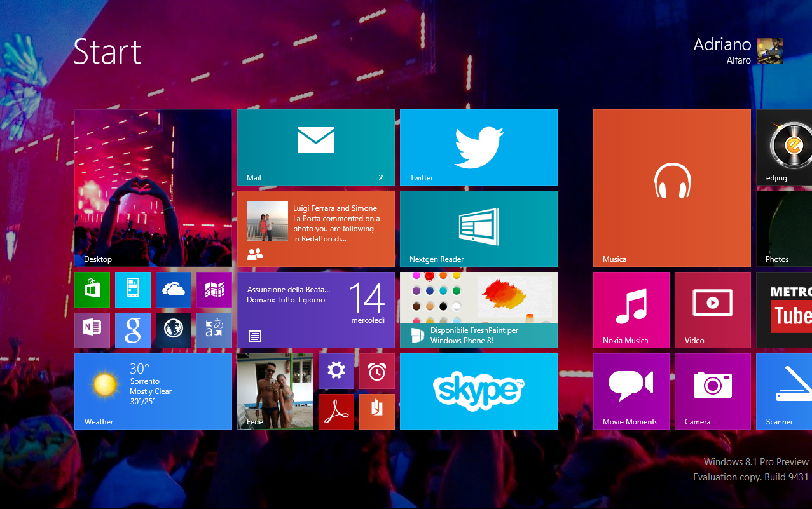The height and width of the screenshot is (509, 812).
Task: Open the green Windows Store tile
Action: (x=92, y=290)
